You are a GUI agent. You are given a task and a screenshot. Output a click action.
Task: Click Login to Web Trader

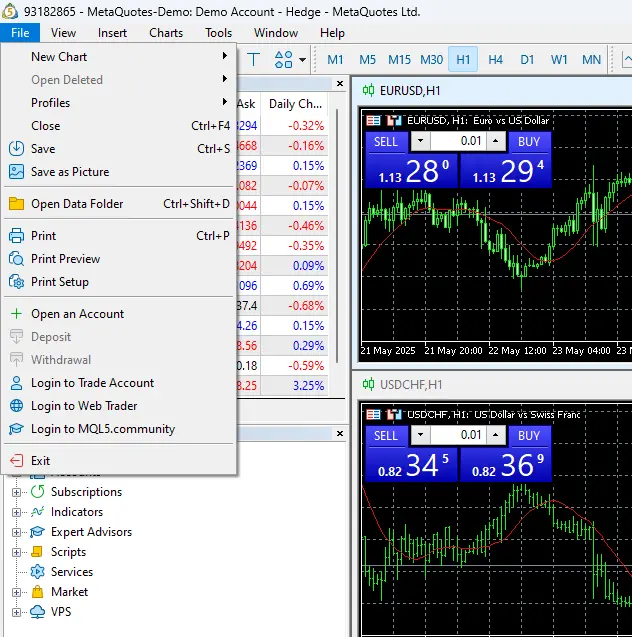pyautogui.click(x=84, y=406)
